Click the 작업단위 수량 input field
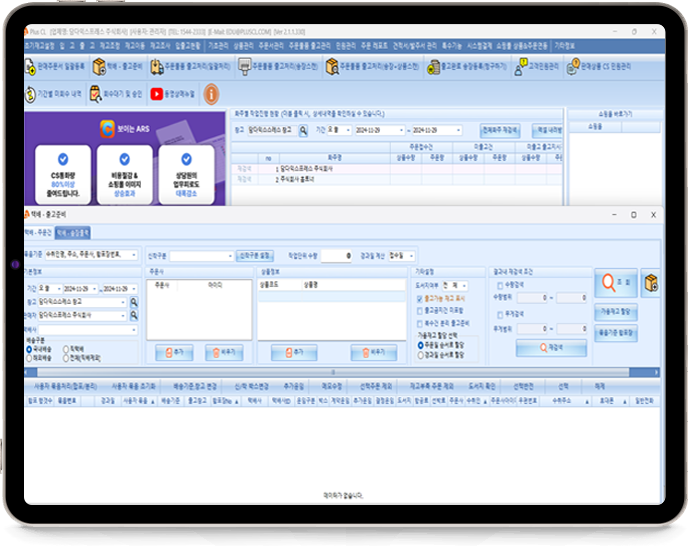The width and height of the screenshot is (688, 546). 337,256
